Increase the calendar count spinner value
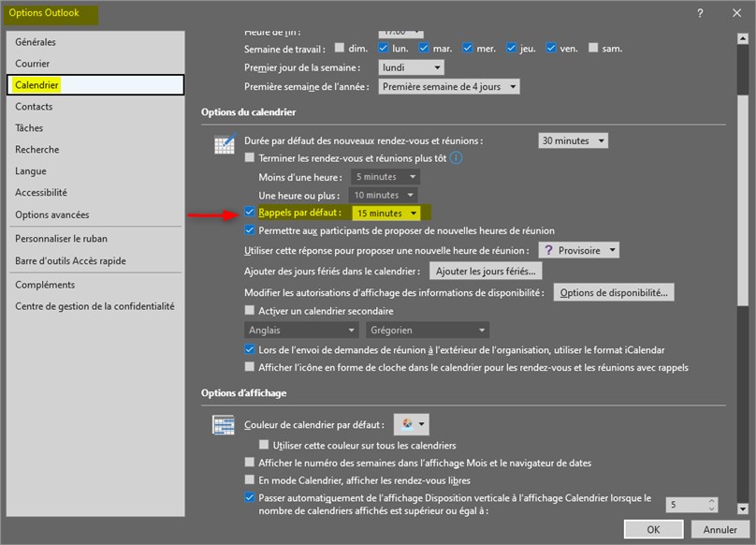This screenshot has width=756, height=545. (712, 501)
